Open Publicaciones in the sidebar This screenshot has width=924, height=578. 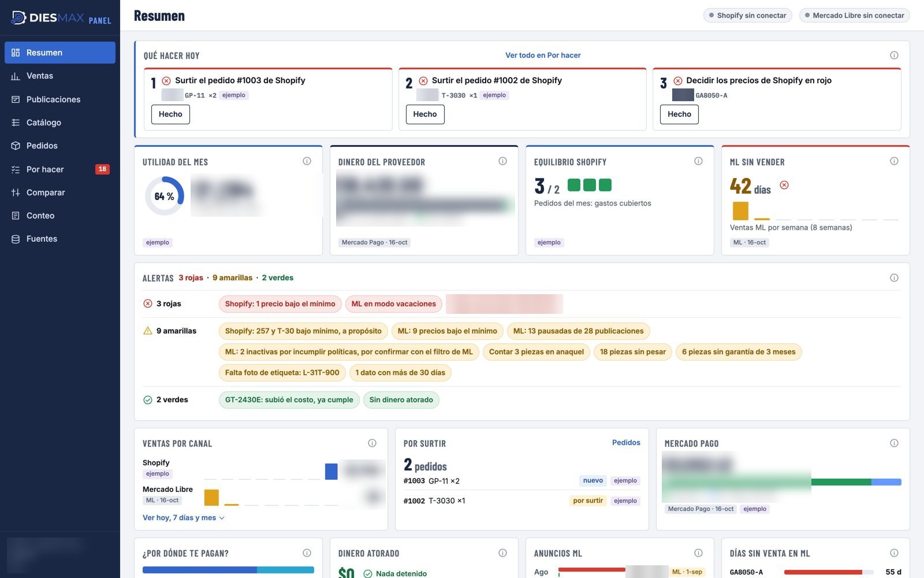pyautogui.click(x=60, y=99)
